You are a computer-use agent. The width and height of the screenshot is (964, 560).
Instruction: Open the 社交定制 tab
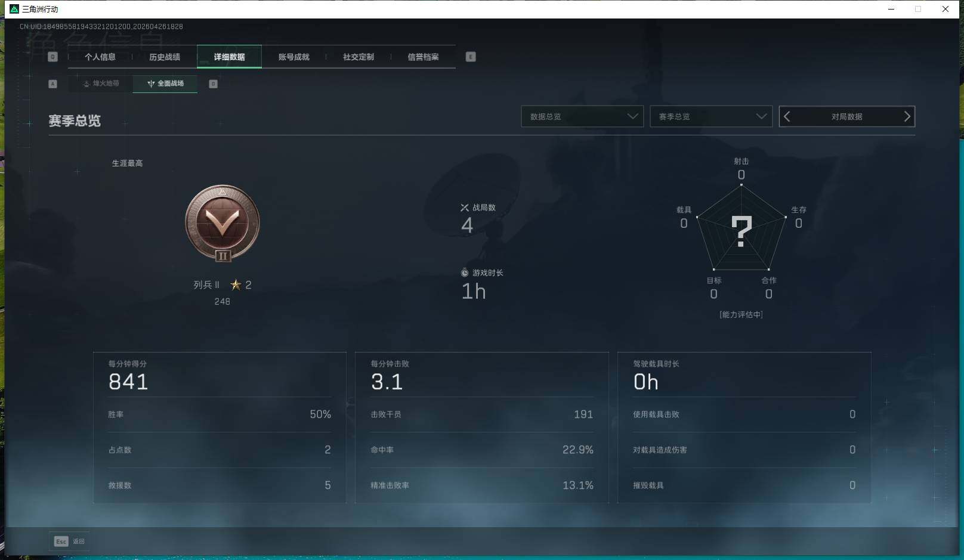(x=359, y=57)
